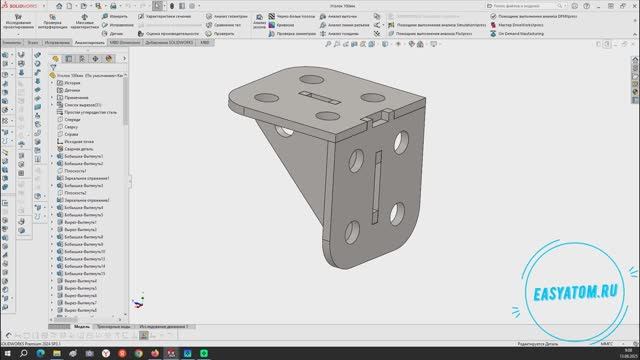640x360 pixels.
Task: Open the ConfigurationManager tab icon
Action: pos(82,59)
